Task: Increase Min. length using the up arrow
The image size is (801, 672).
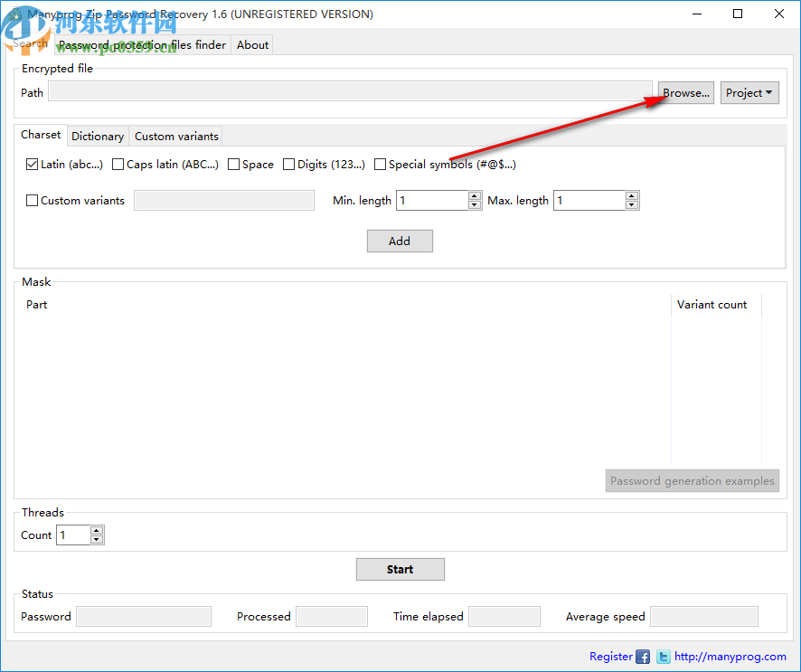Action: 475,195
